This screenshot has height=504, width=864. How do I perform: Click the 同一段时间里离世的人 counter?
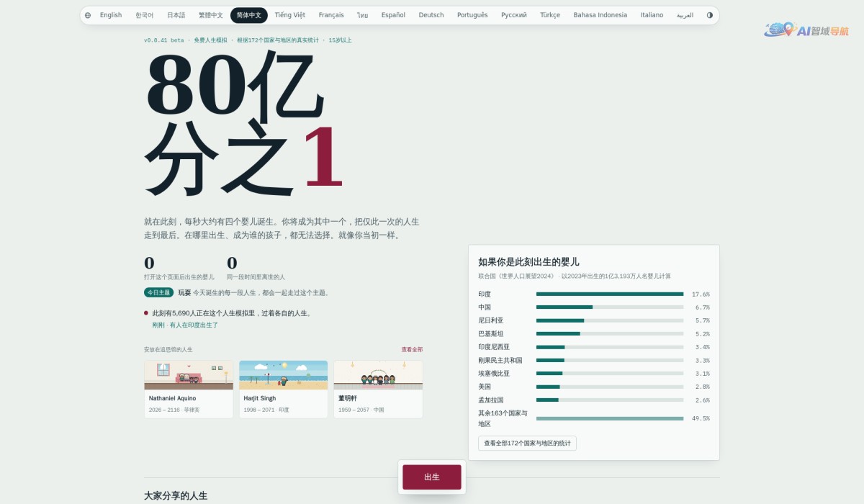coord(256,270)
